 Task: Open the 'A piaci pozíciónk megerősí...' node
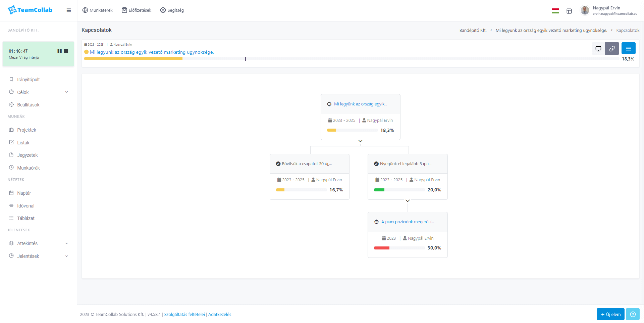(408, 222)
